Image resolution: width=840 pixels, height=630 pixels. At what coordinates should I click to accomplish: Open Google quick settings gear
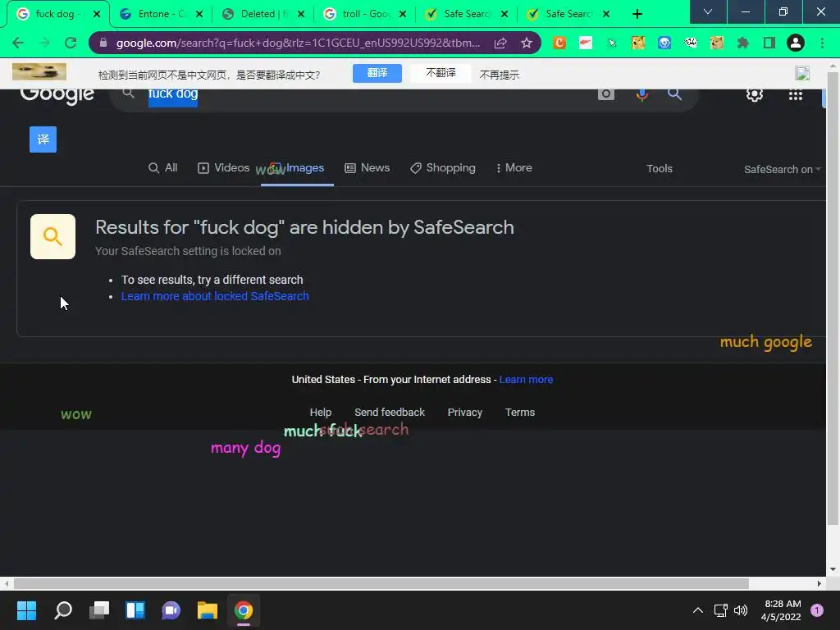click(755, 95)
